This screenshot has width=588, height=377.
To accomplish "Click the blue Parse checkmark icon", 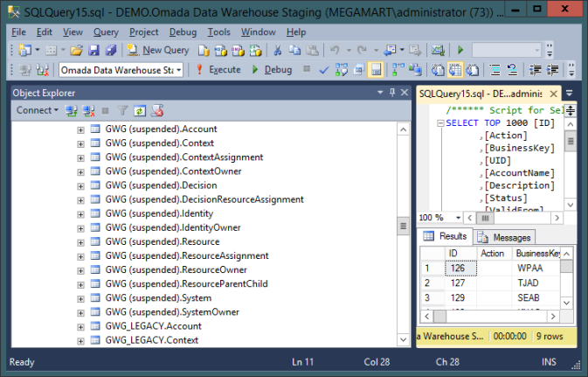I will click(324, 70).
